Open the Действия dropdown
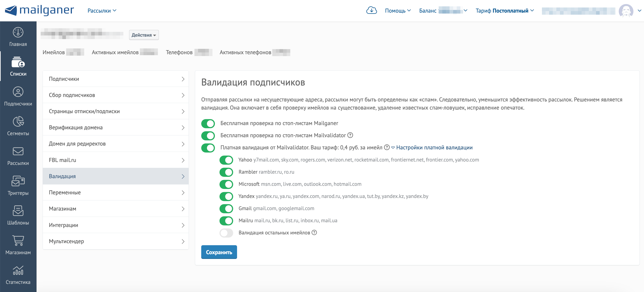Viewport: 644px width, 292px height. (x=144, y=35)
